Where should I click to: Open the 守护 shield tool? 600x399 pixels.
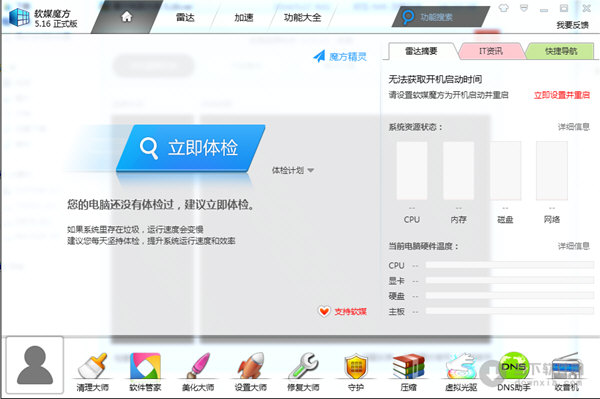(356, 371)
